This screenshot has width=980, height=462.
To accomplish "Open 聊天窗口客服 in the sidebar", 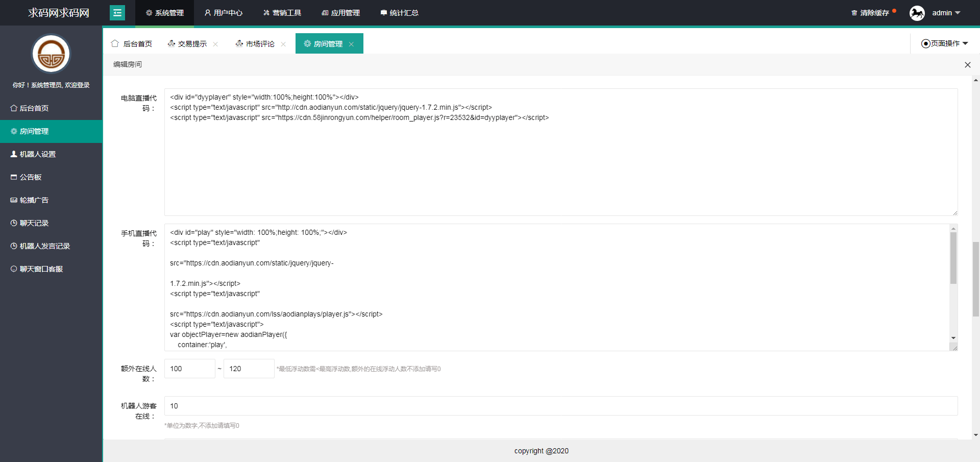I will 41,269.
